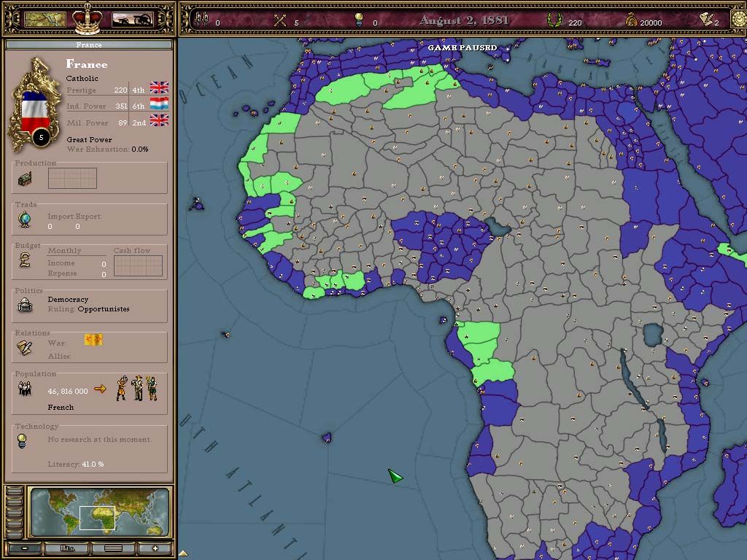Click the "French" culture label
This screenshot has height=560, width=747.
coord(61,408)
